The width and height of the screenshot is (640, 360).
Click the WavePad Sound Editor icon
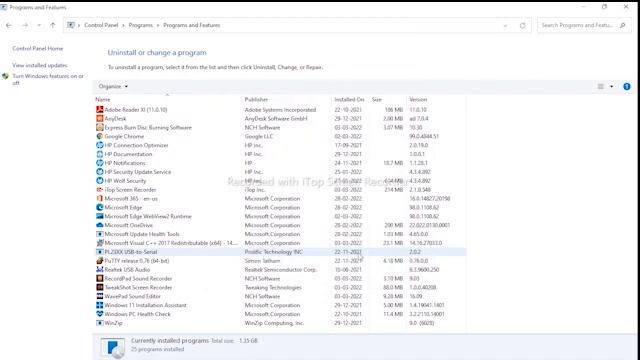click(x=100, y=296)
